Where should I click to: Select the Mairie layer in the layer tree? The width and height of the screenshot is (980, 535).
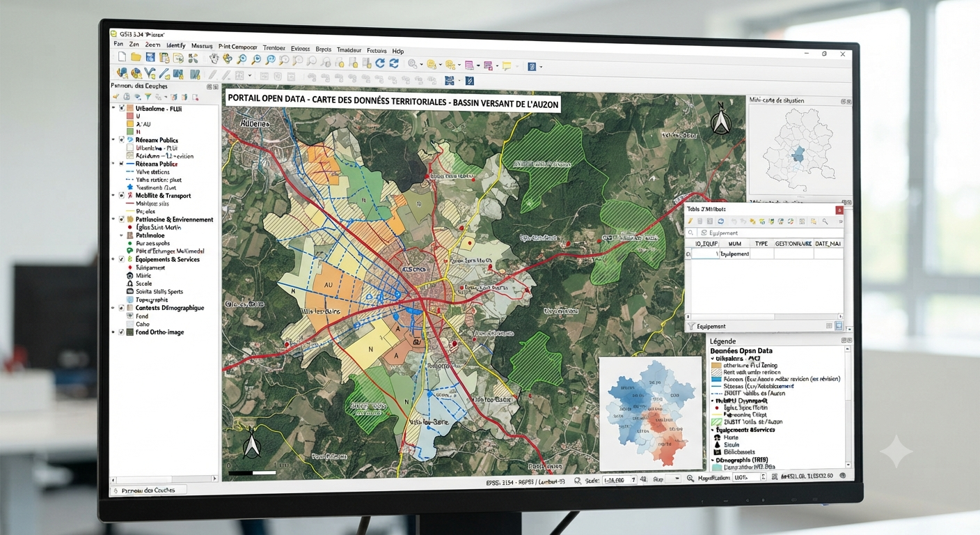[143, 275]
